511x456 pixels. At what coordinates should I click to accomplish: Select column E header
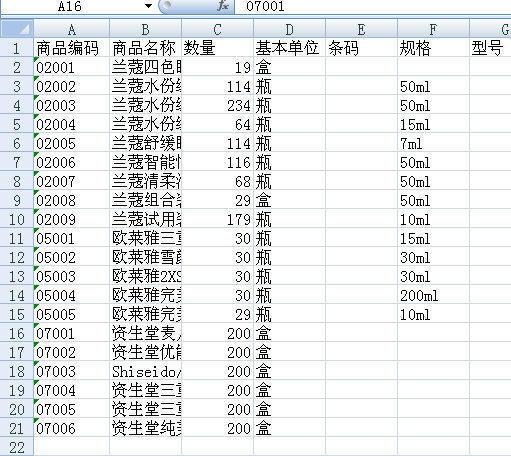pyautogui.click(x=362, y=29)
